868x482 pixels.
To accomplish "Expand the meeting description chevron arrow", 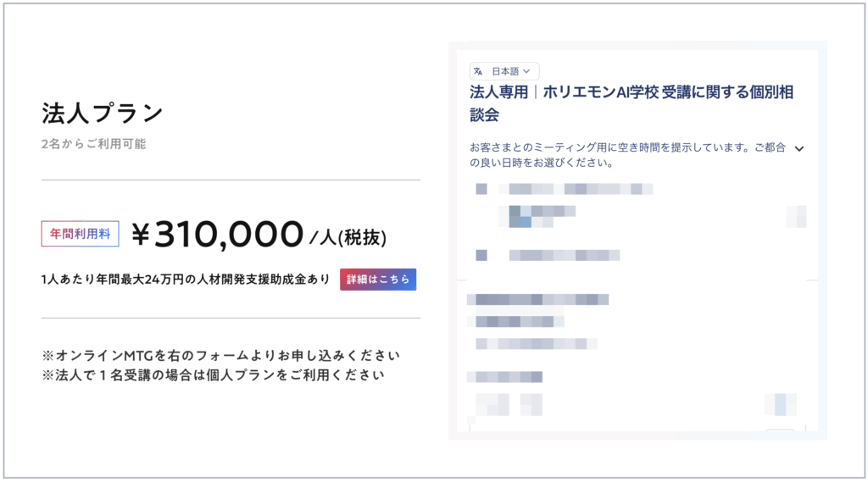I will pyautogui.click(x=798, y=148).
